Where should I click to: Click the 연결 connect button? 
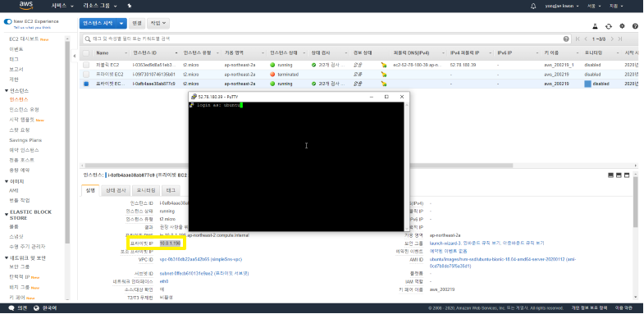(137, 24)
